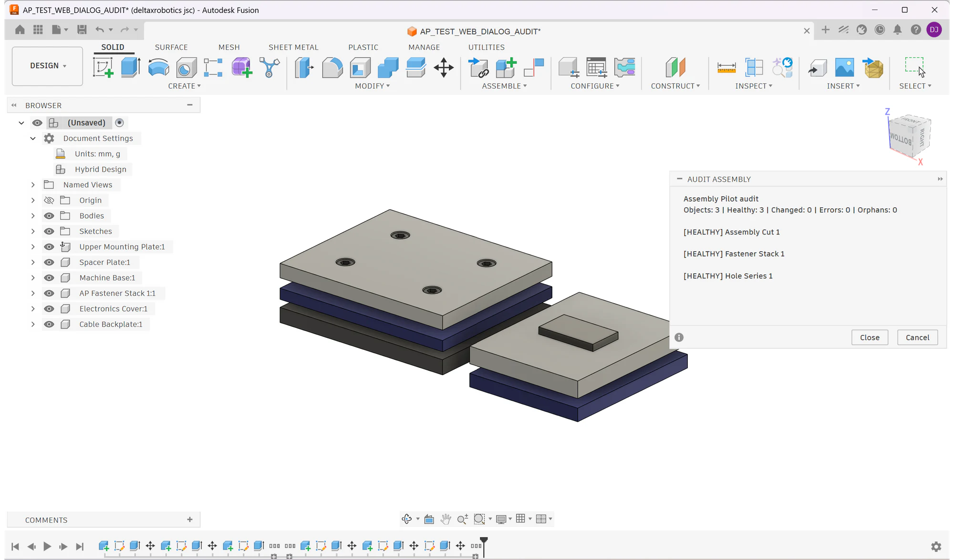Open the CREATE dropdown menu
The width and height of the screenshot is (954, 560).
click(184, 86)
